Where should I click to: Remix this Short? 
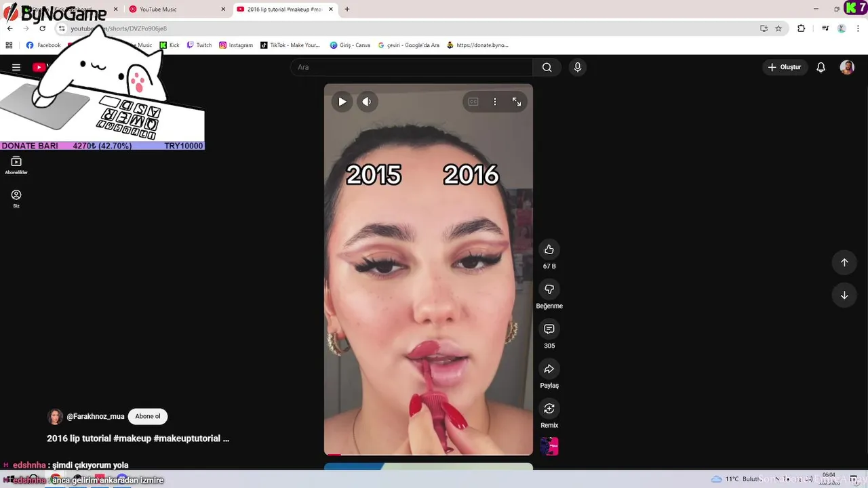point(549,409)
